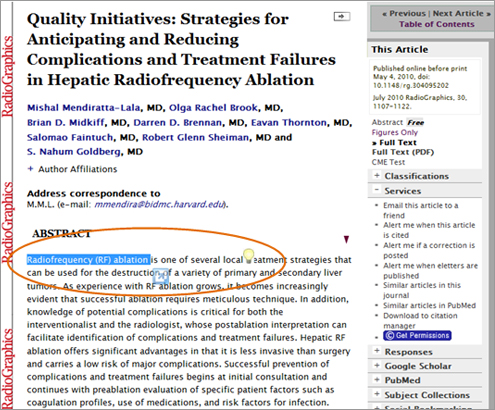Open the Next Article link
Screen dimensions: 495x410
[461, 14]
